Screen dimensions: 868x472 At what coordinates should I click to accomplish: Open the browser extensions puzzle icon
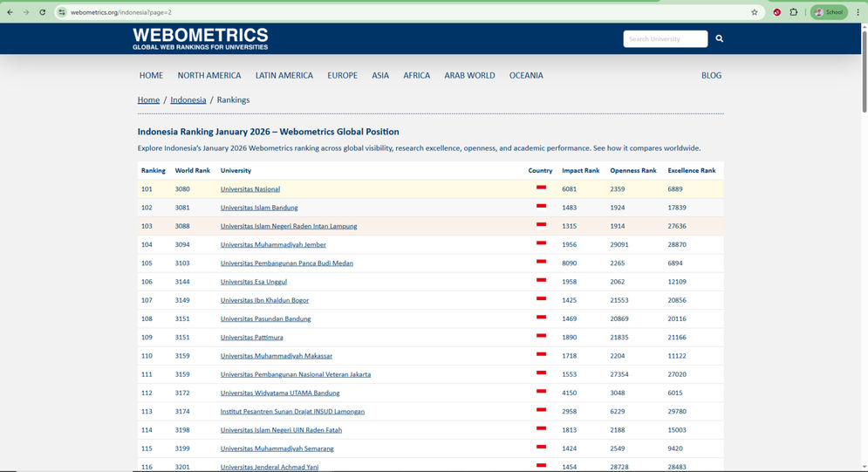pos(793,12)
